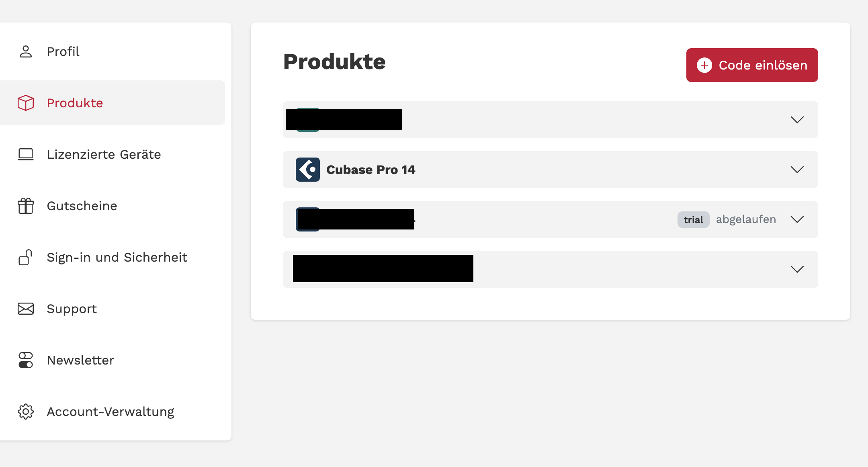
Task: Click the Code einlösen button
Action: [751, 65]
